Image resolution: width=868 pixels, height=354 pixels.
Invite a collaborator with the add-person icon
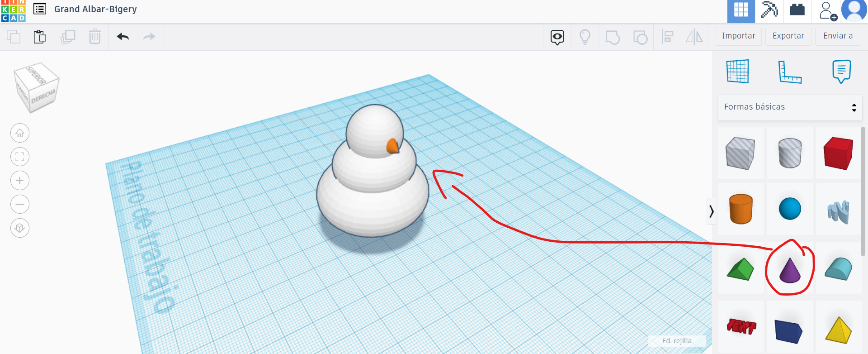point(828,11)
